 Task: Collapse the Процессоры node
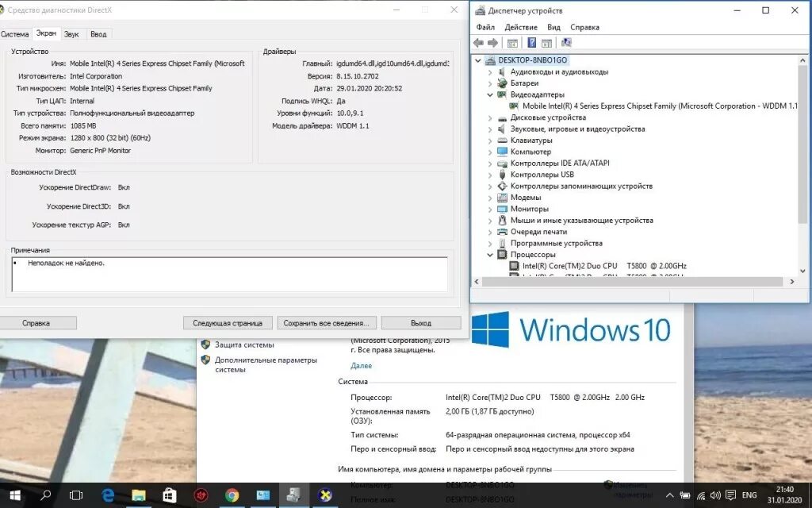(x=490, y=254)
